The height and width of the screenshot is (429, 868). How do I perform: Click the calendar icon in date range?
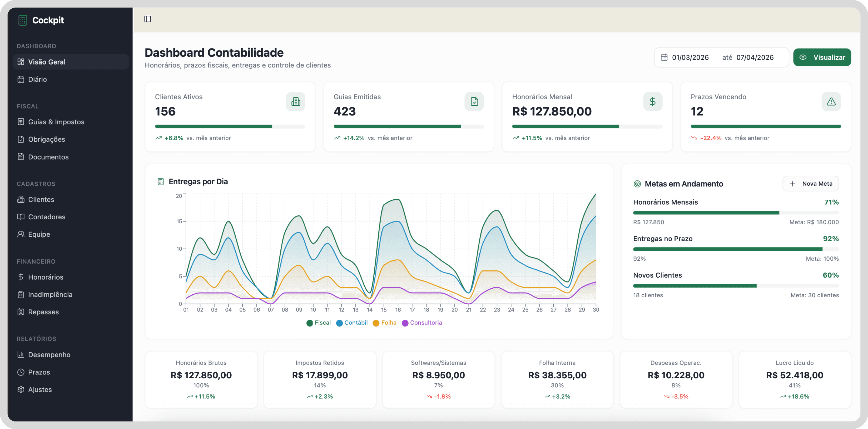(x=664, y=57)
